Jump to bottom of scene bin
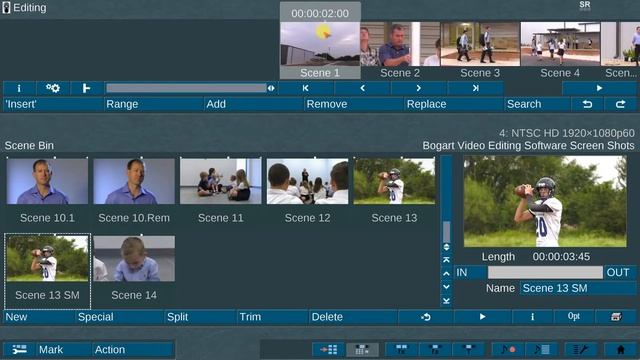Viewport: 640px width, 360px height. [x=447, y=301]
